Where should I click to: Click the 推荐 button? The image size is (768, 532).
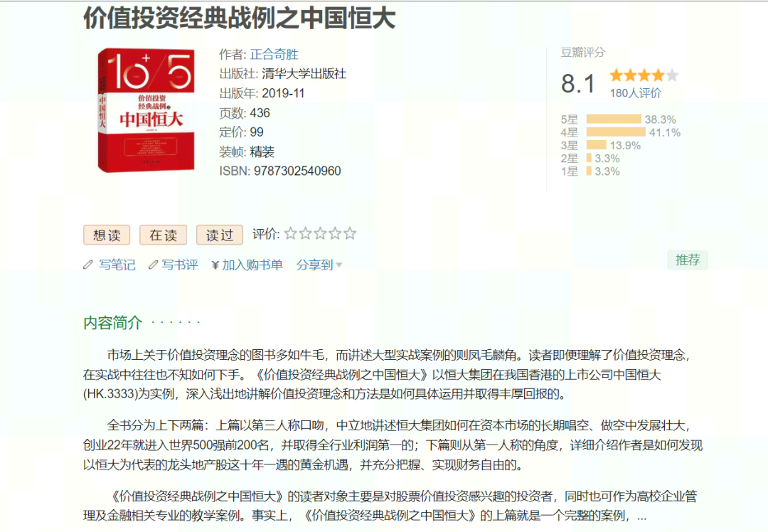[x=687, y=260]
